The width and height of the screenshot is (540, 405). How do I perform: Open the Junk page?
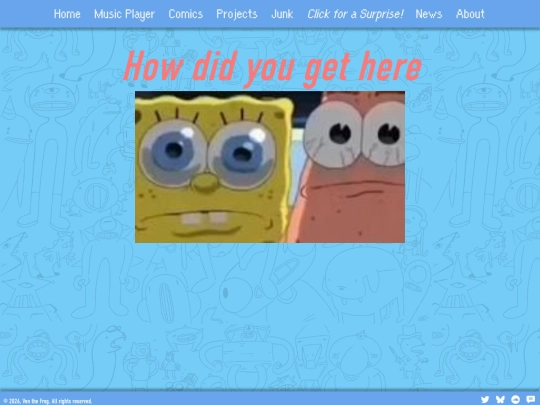pyautogui.click(x=282, y=14)
